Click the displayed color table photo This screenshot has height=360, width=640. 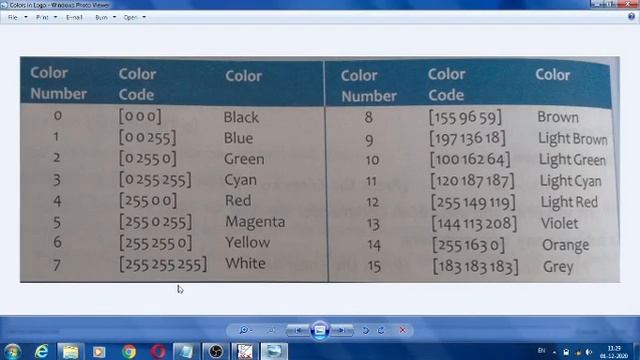coord(320,169)
